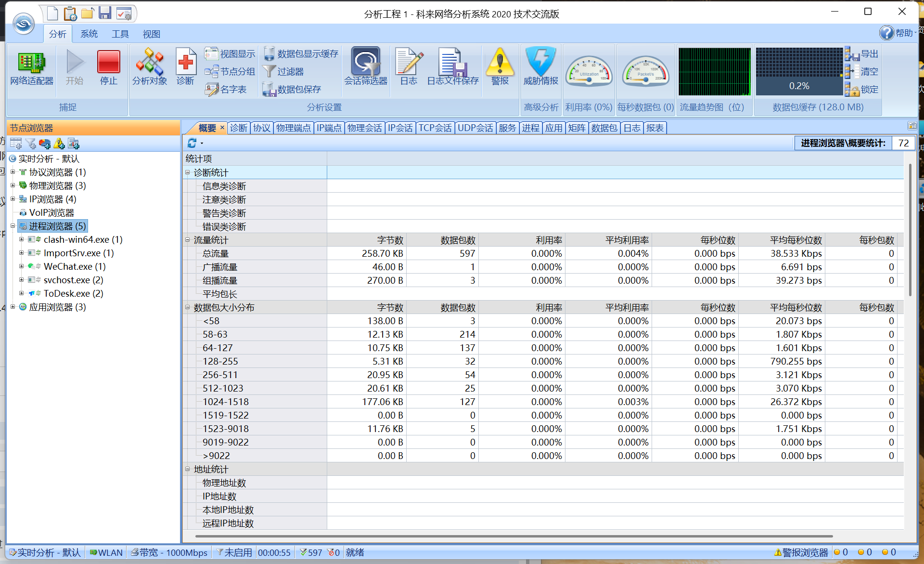Expand the clash-win64.exe process node

tap(21, 239)
